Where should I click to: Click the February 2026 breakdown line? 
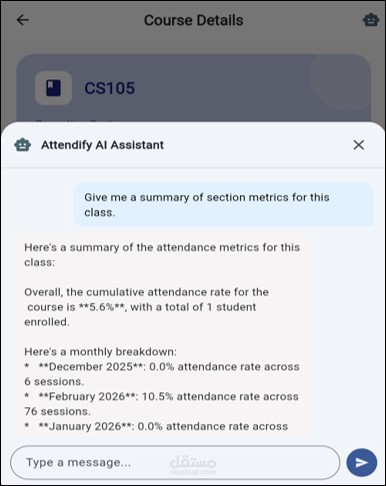coord(161,404)
